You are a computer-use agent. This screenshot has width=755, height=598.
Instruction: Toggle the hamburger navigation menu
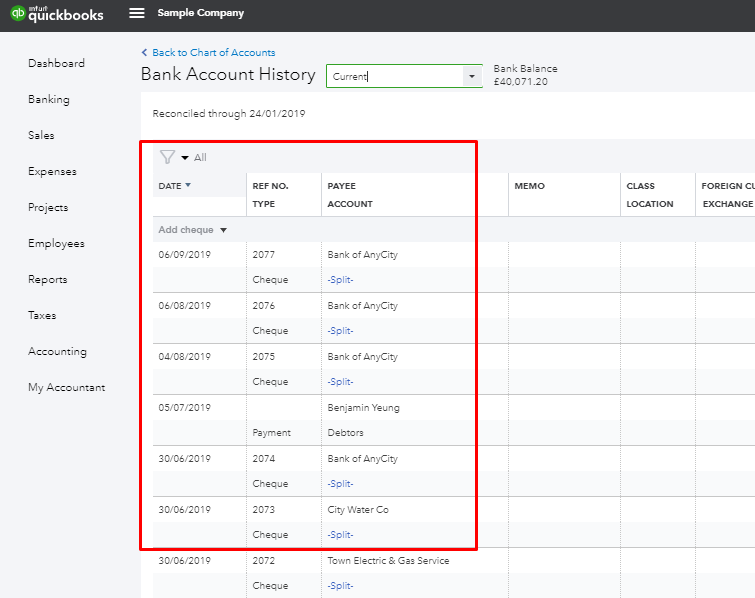137,14
